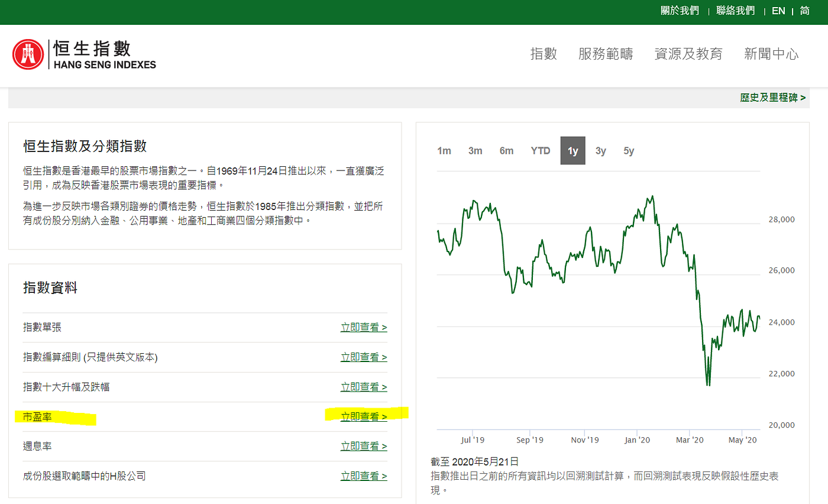Open the 資源及教育 navigation menu
828x504 pixels.
[x=688, y=54]
